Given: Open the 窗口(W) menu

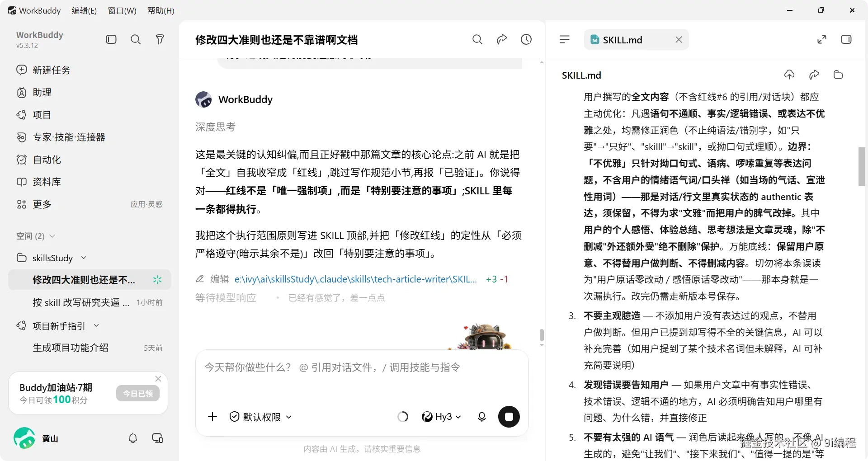Looking at the screenshot, I should tap(122, 10).
